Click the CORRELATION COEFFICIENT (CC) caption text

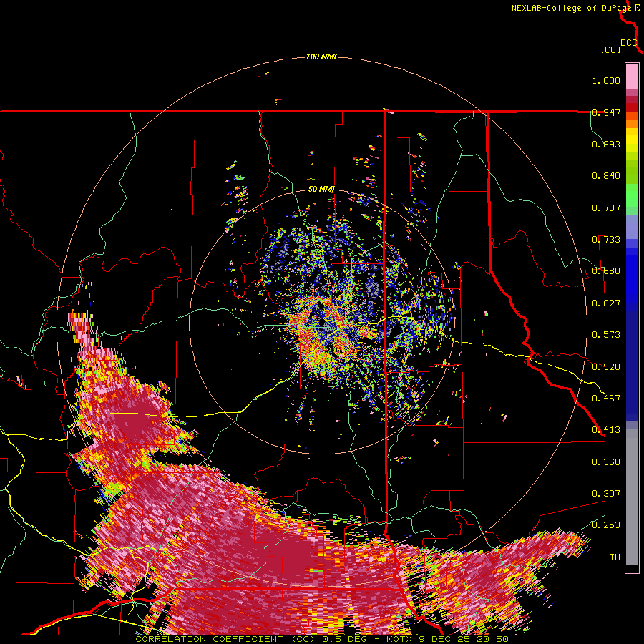click(x=225, y=639)
